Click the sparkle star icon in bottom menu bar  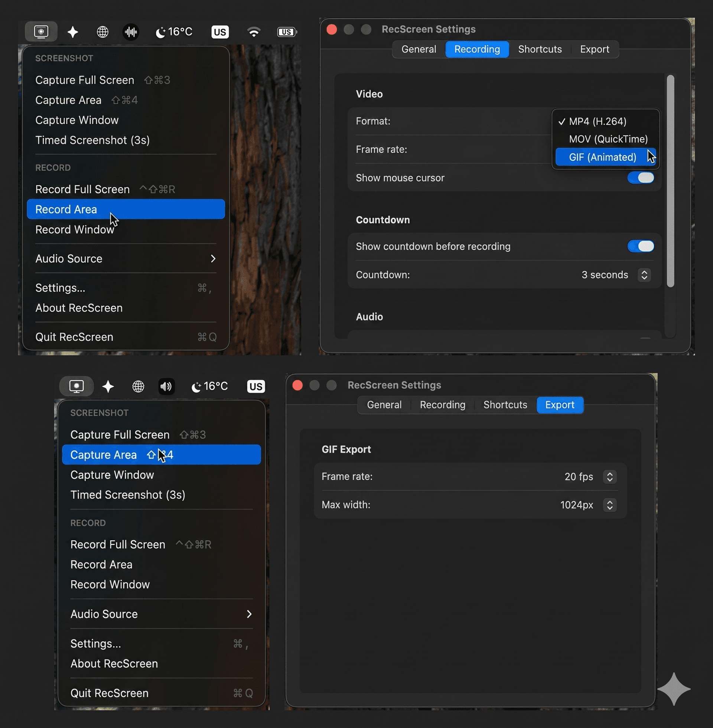tap(108, 386)
